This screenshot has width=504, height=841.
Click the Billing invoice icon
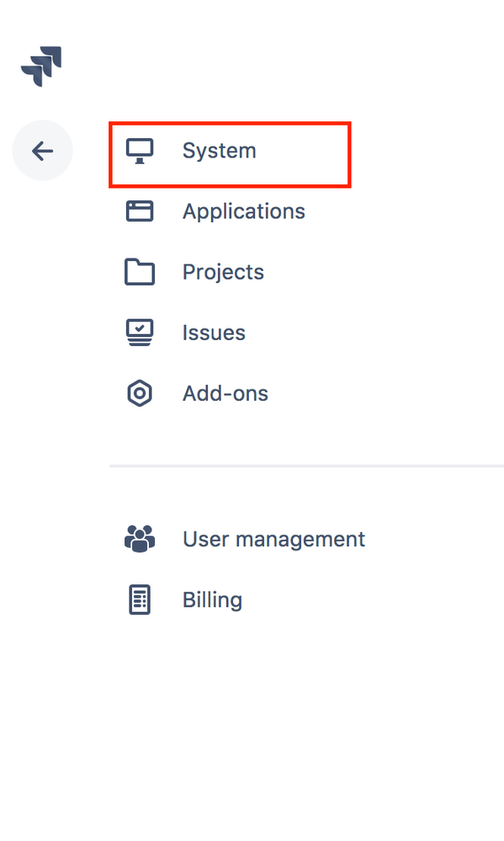click(140, 599)
